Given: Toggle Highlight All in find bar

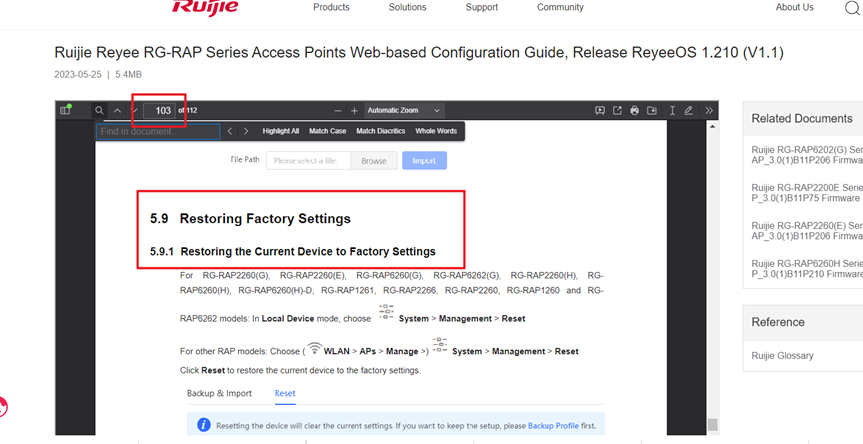Looking at the screenshot, I should coord(281,131).
